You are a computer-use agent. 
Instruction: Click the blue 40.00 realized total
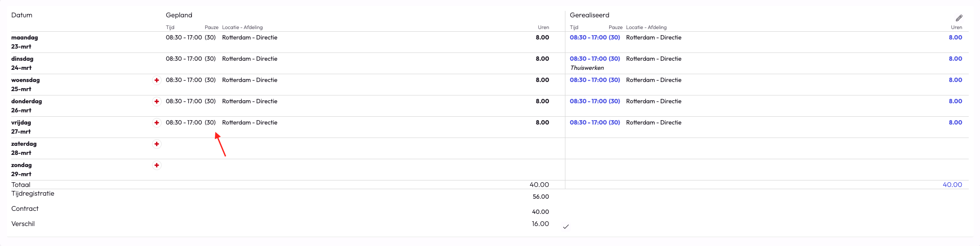[952, 185]
